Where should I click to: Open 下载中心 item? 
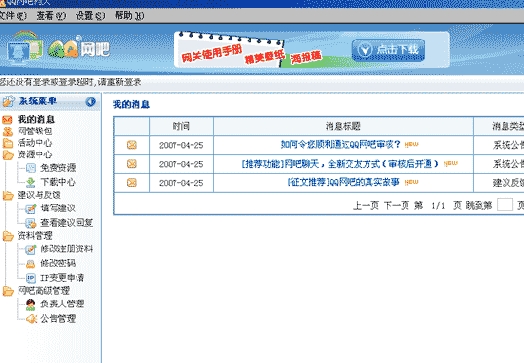(58, 182)
